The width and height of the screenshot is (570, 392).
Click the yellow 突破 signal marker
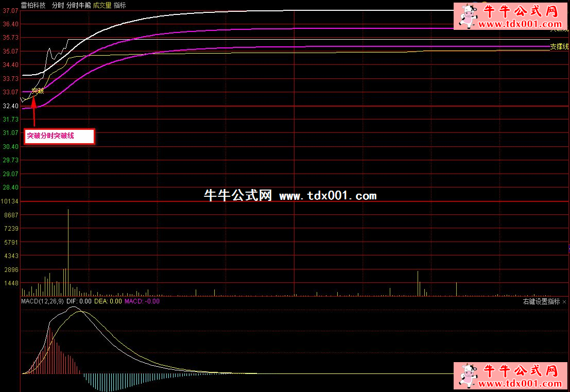click(x=38, y=91)
